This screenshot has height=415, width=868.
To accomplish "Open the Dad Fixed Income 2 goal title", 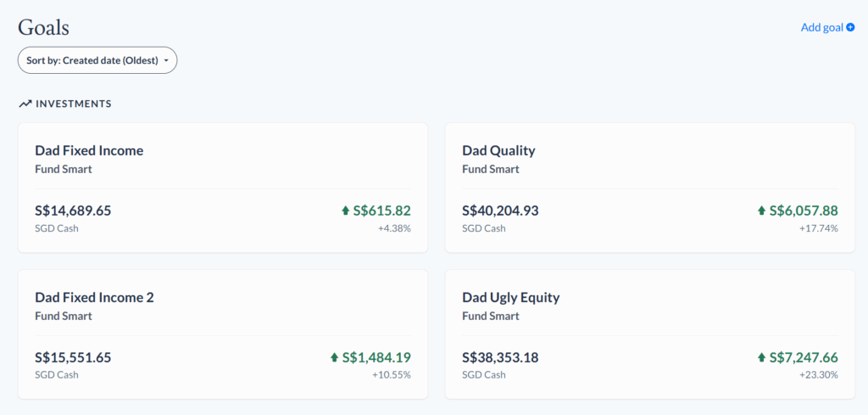I will [94, 297].
